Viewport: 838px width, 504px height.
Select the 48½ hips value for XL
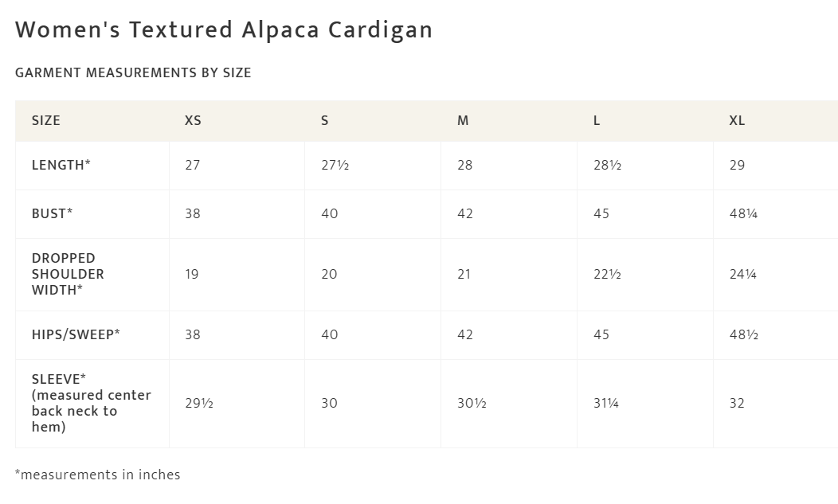[744, 334]
